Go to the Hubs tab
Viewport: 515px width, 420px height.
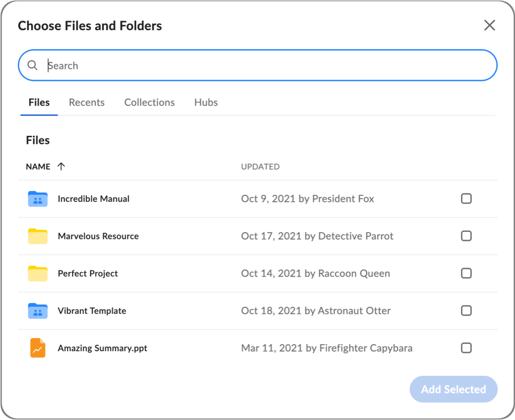point(206,102)
